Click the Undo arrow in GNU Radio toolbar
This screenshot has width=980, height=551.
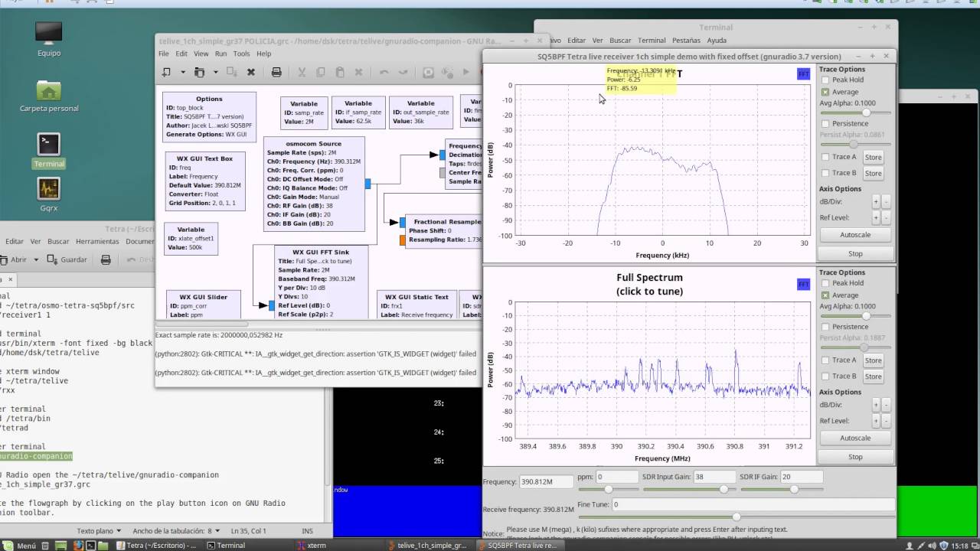tap(384, 72)
